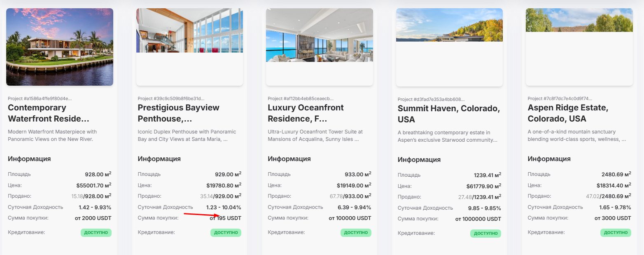The width and height of the screenshot is (644, 255).
Task: Click ДОСТУПНО badge on the Bayview Penthouse card
Action: [226, 233]
